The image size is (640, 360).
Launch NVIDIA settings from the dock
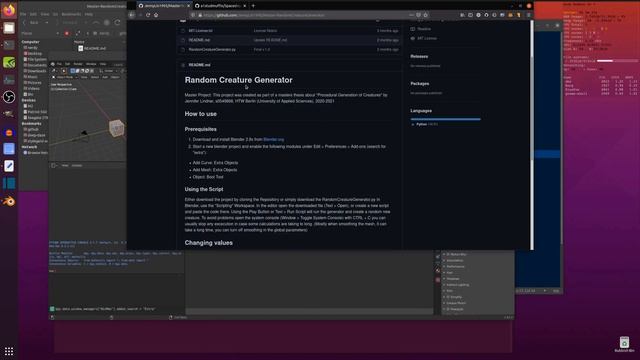tap(9, 62)
